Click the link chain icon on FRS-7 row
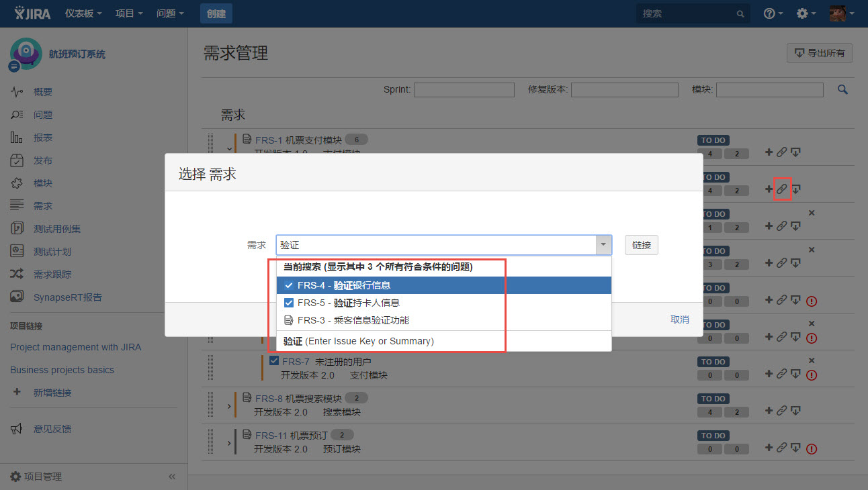Image resolution: width=868 pixels, height=490 pixels. (781, 374)
